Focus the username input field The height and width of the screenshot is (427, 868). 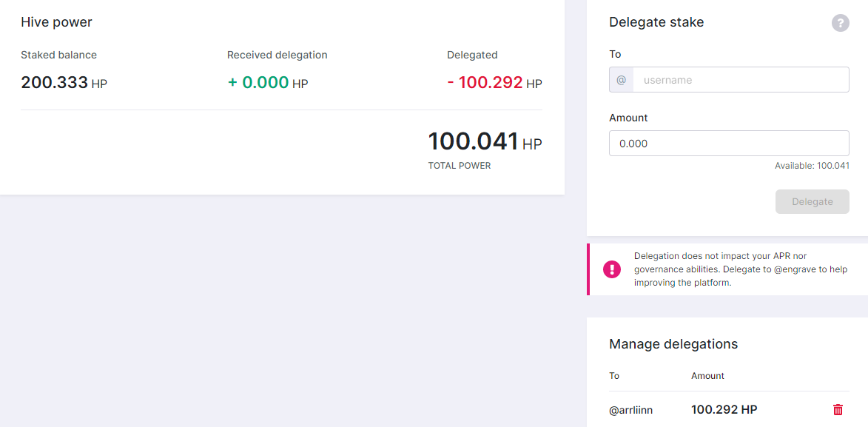tap(741, 80)
